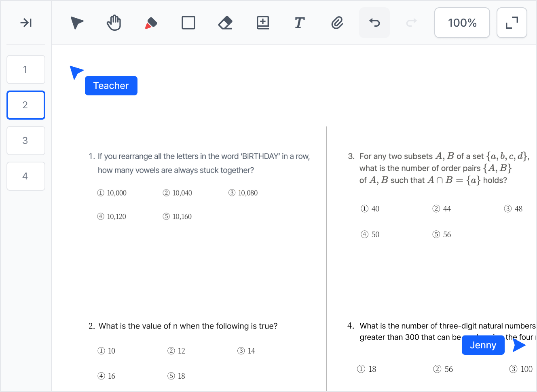The height and width of the screenshot is (392, 537).
Task: Pick answer ⑤ 56 in question 3
Action: pyautogui.click(x=442, y=235)
